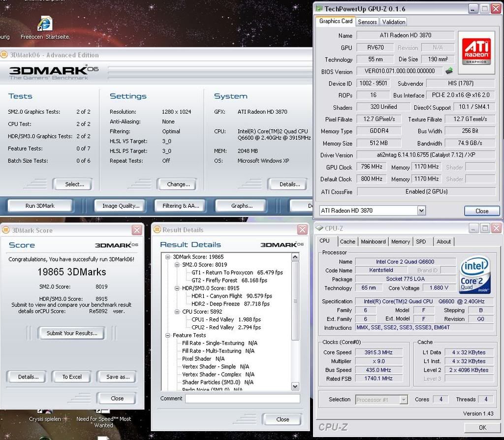Click Close in the 3DMark Score window
The image size is (504, 440).
click(117, 398)
